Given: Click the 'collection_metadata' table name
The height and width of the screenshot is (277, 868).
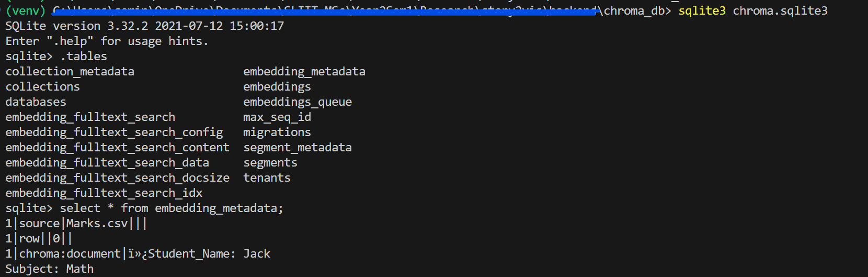Looking at the screenshot, I should click(x=70, y=72).
